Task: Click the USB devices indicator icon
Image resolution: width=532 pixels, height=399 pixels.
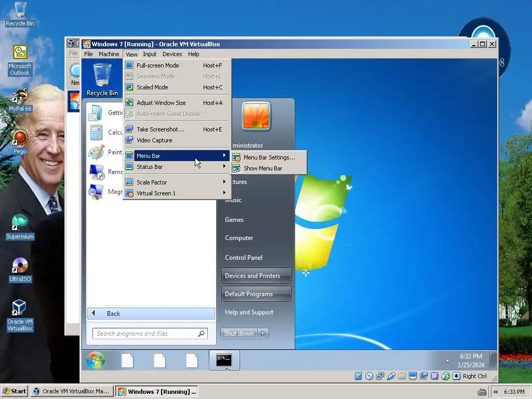Action: 391,376
